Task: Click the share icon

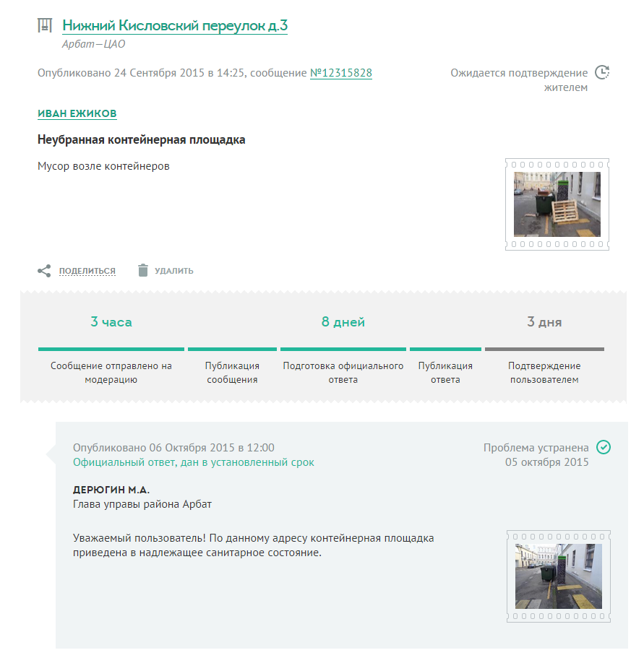Action: (x=44, y=271)
